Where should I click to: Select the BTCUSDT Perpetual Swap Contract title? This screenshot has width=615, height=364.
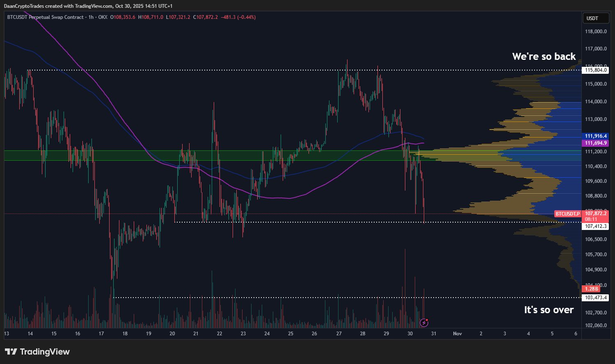point(45,17)
